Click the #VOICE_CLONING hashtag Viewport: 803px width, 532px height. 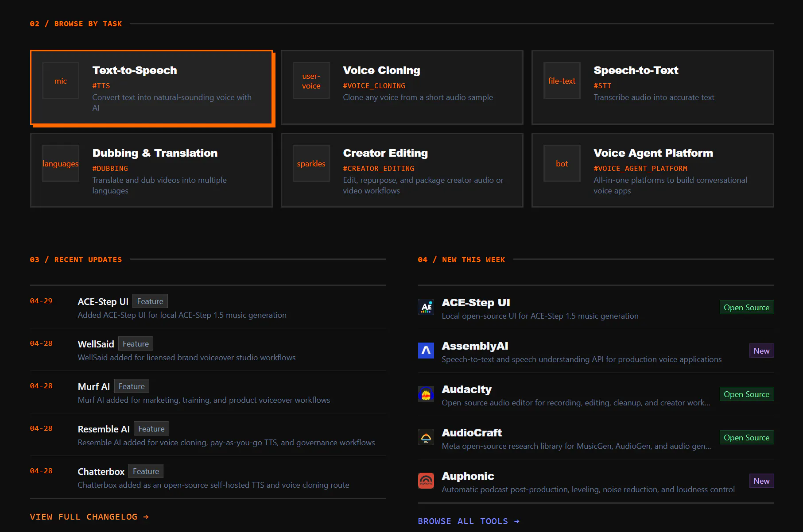(x=374, y=86)
